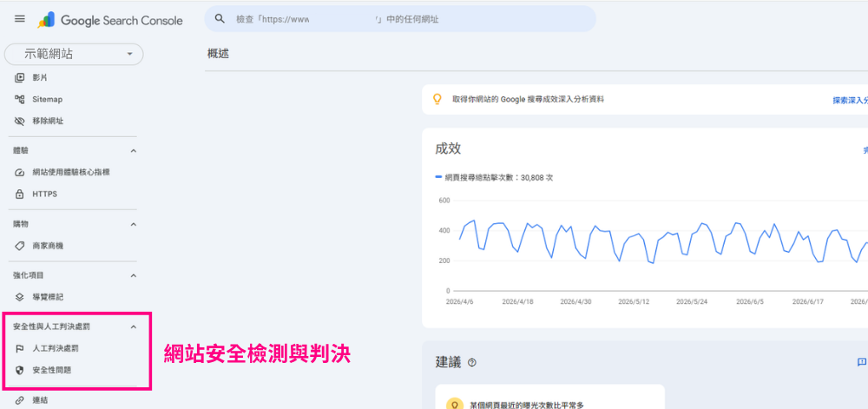Screen dimensions: 868x409
Task: Click the Google Search Console logo
Action: 110,20
